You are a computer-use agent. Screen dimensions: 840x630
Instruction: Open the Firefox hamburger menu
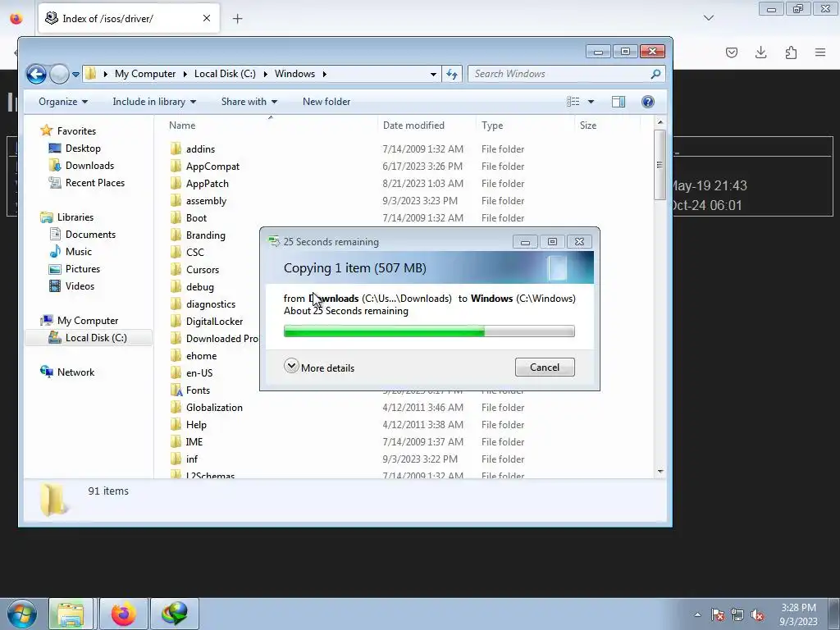coord(820,52)
